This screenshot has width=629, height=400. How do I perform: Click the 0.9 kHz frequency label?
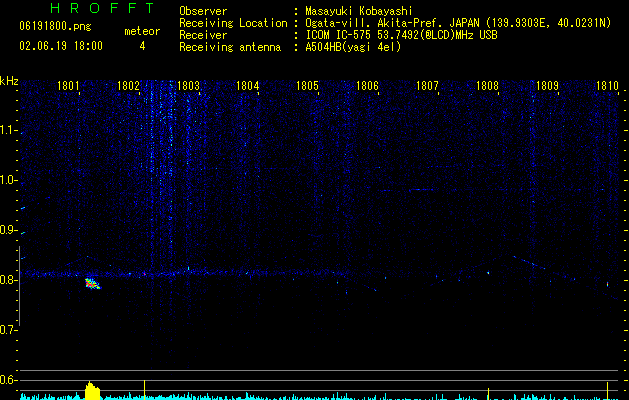(8, 230)
